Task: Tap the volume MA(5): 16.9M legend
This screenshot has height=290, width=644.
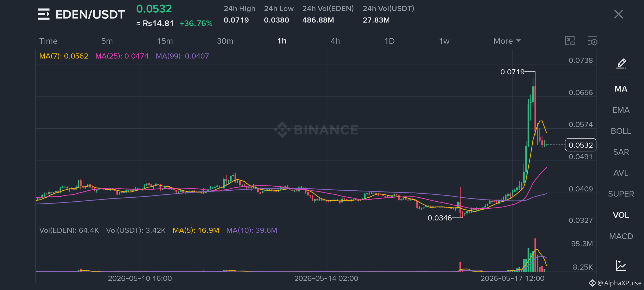Action: tap(196, 230)
